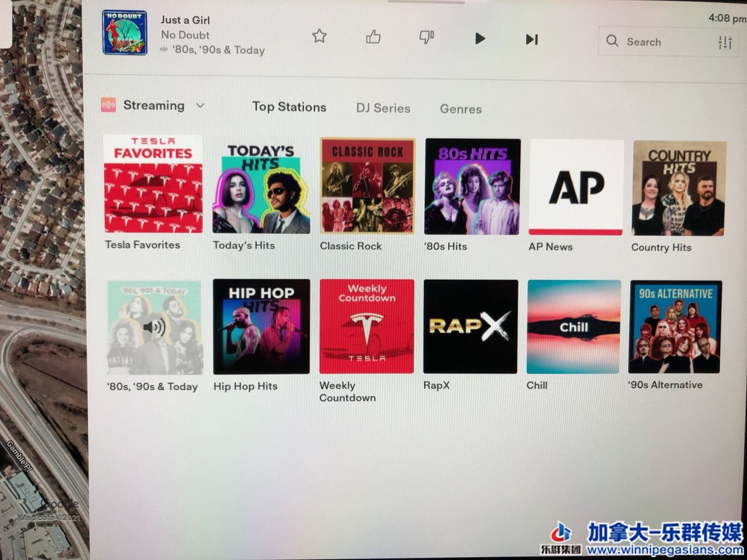Click the now-playing station name under artist
The height and width of the screenshot is (560, 747).
click(218, 50)
